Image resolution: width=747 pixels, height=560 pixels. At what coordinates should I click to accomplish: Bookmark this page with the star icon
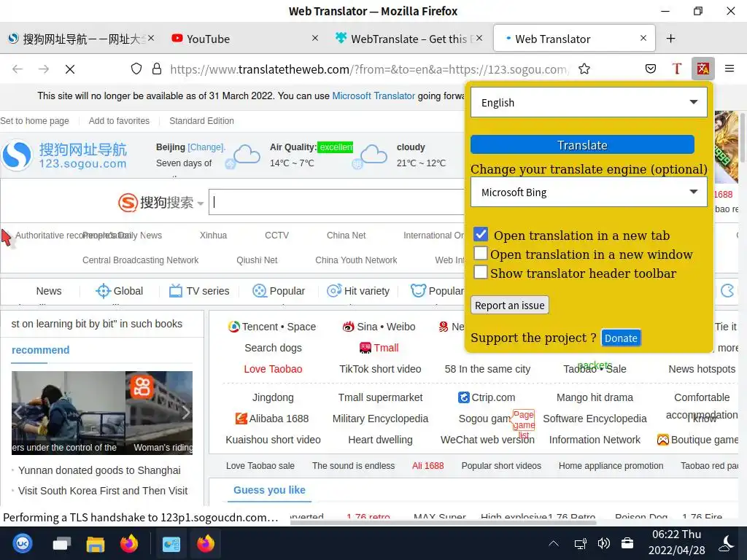584,69
